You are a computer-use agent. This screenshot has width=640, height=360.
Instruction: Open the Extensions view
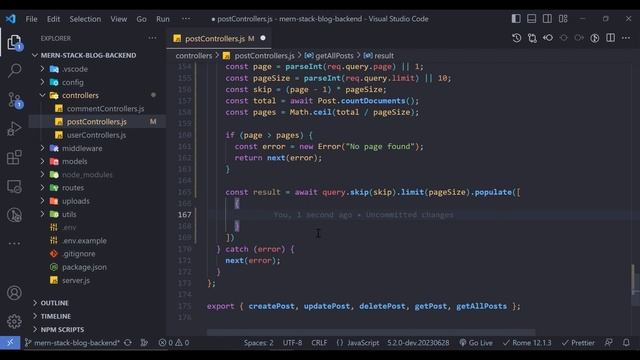[14, 158]
